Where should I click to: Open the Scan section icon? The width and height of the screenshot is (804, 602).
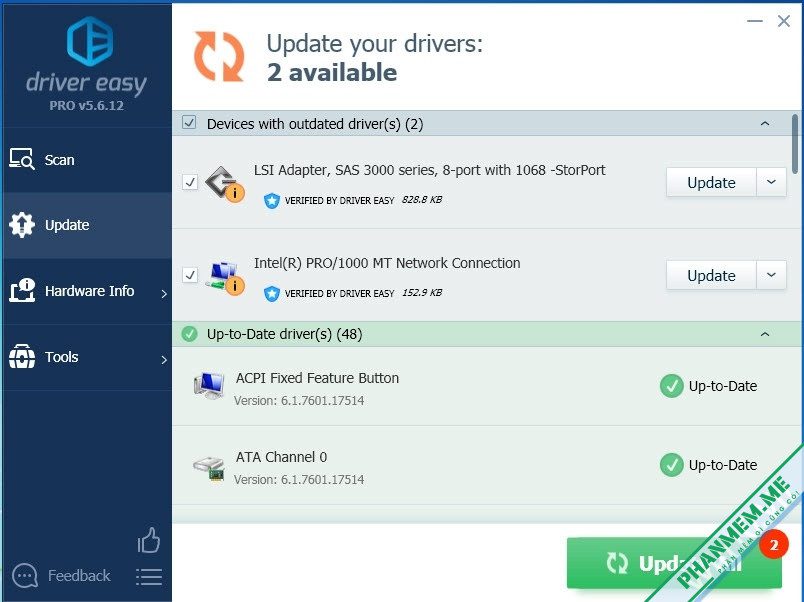coord(22,159)
